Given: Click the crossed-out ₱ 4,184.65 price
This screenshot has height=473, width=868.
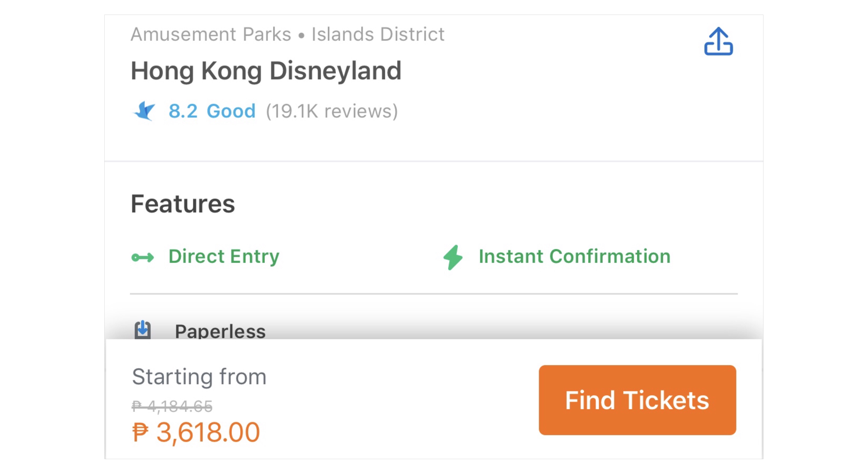Looking at the screenshot, I should (172, 406).
